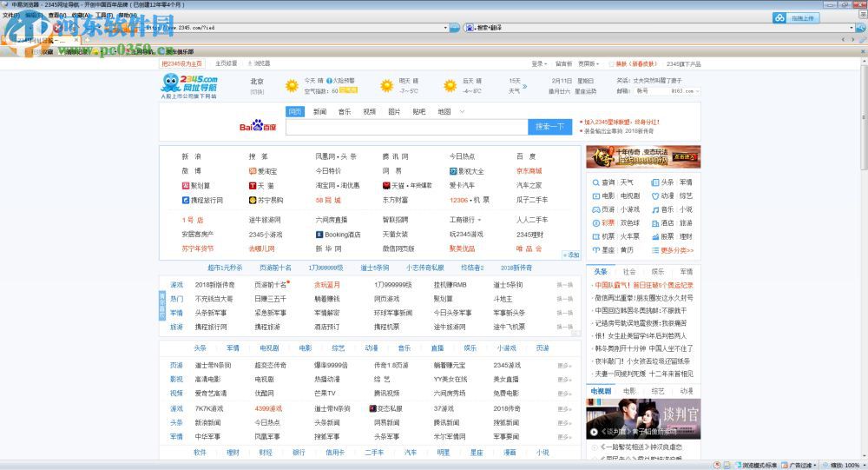The image size is (868, 470).
Task: Click today's sunny weather icon
Action: click(x=292, y=86)
